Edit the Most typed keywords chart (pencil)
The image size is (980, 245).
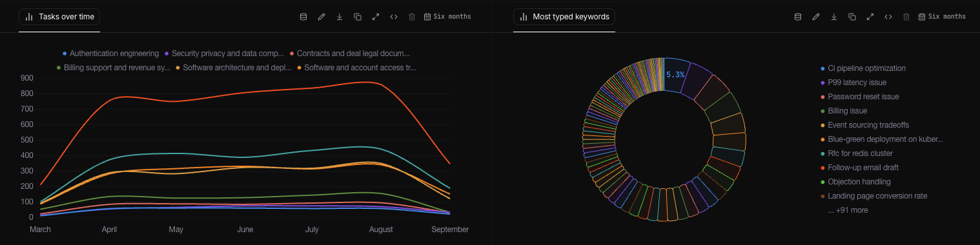click(816, 17)
